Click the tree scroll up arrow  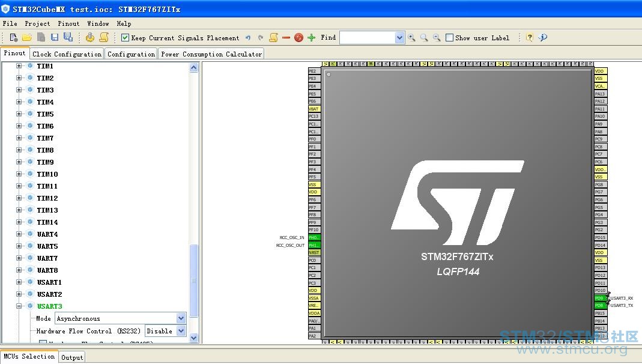pos(194,67)
